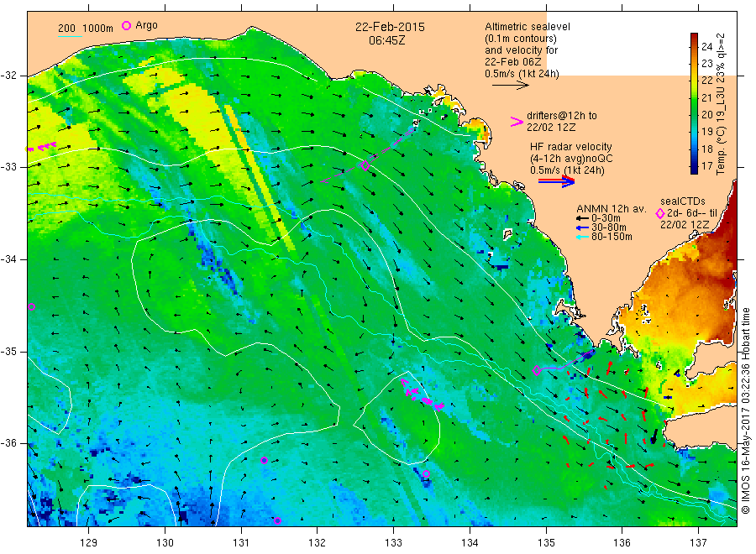This screenshot has width=756, height=554.
Task: Click the 'HF radar velocity' label
Action: click(571, 146)
